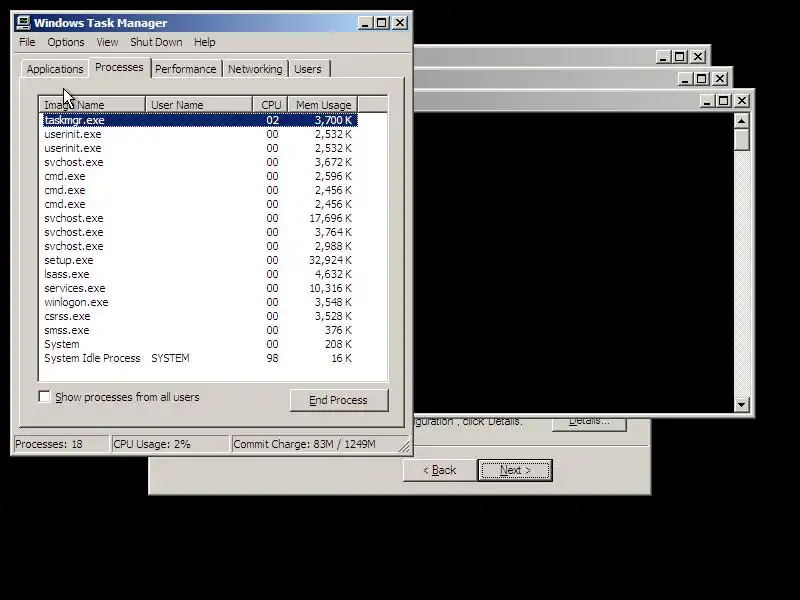Maximize the middle background window
Screen dimensions: 800x600
702,79
